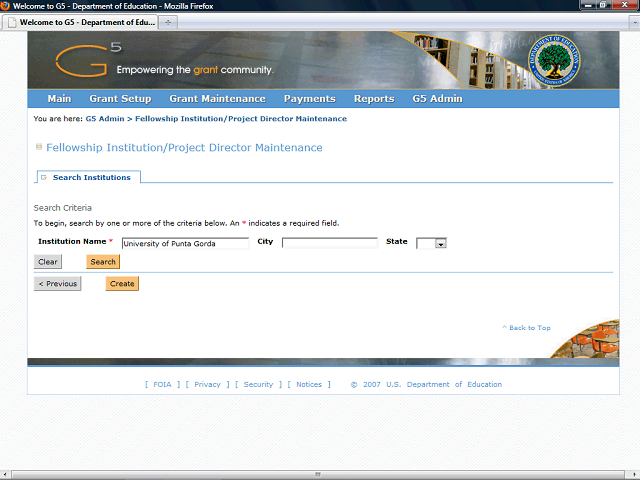The width and height of the screenshot is (640, 480).
Task: Open the Privacy footer link
Action: click(207, 384)
